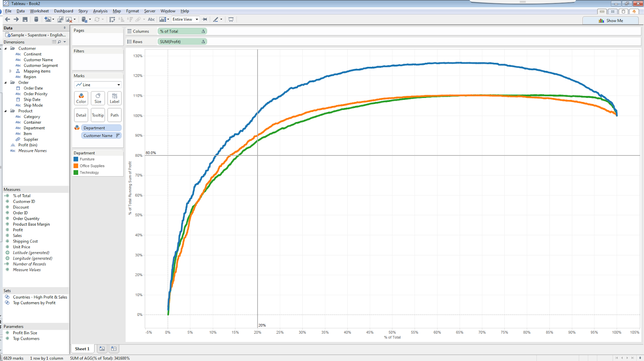Image resolution: width=644 pixels, height=361 pixels.
Task: Click the Presentation Mode icon
Action: (x=231, y=19)
